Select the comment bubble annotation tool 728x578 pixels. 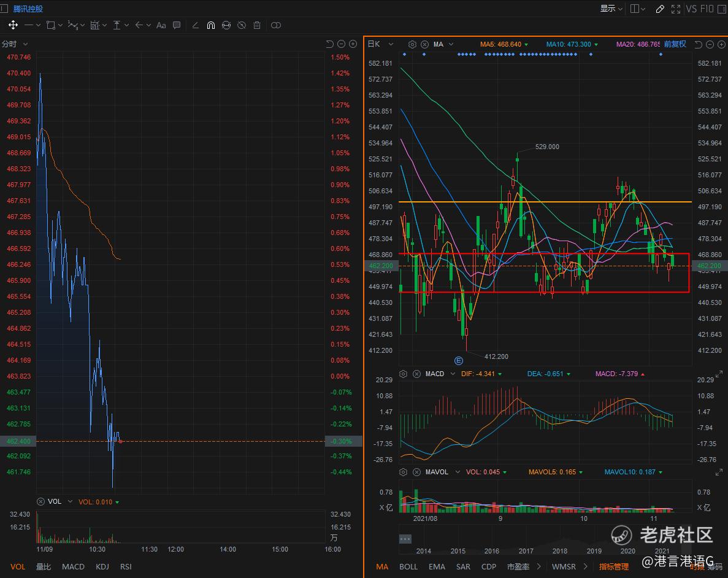click(177, 25)
